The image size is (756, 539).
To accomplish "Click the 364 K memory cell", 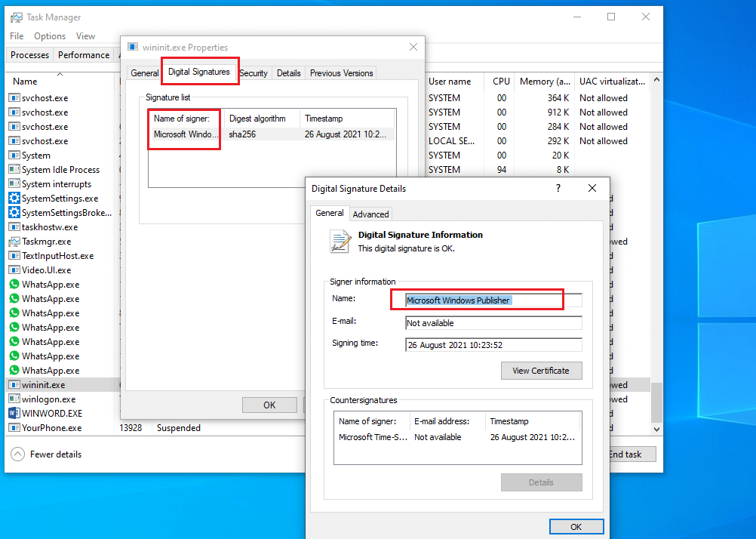I will pos(558,98).
